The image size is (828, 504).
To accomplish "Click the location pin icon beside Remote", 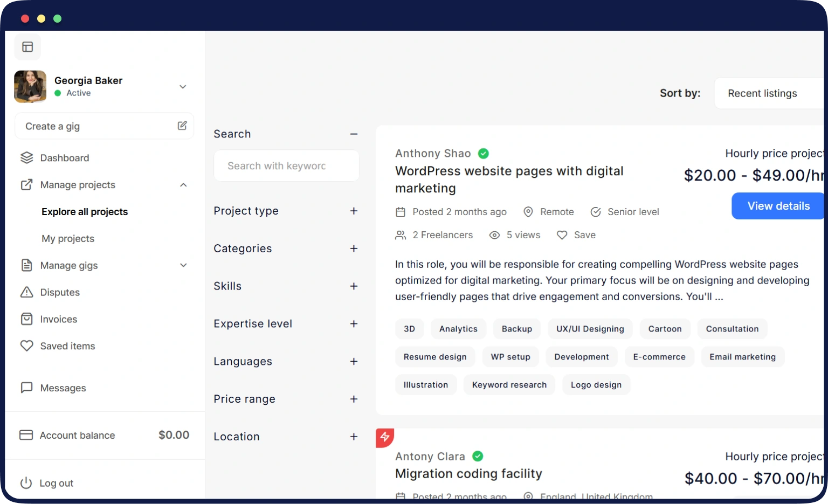I will 528,212.
